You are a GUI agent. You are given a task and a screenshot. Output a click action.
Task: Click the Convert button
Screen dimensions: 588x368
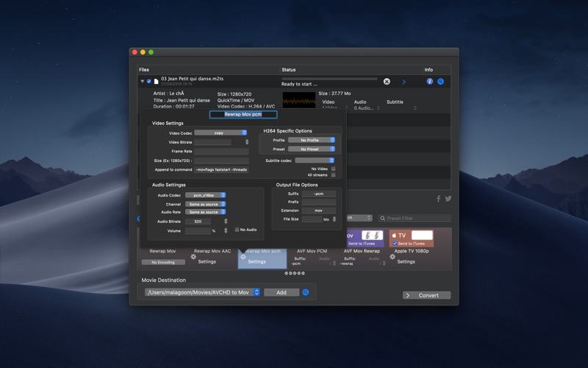427,296
